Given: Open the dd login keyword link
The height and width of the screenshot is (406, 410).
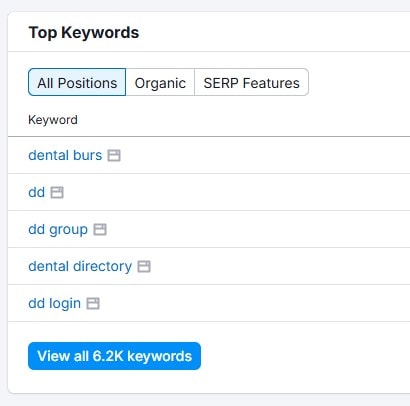Looking at the screenshot, I should [54, 304].
